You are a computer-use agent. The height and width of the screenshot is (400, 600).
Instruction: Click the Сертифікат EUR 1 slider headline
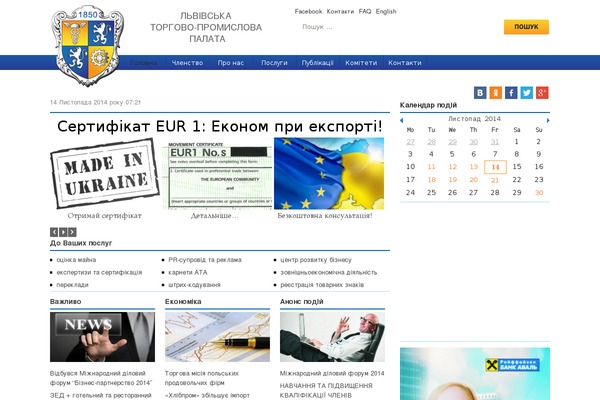point(220,126)
